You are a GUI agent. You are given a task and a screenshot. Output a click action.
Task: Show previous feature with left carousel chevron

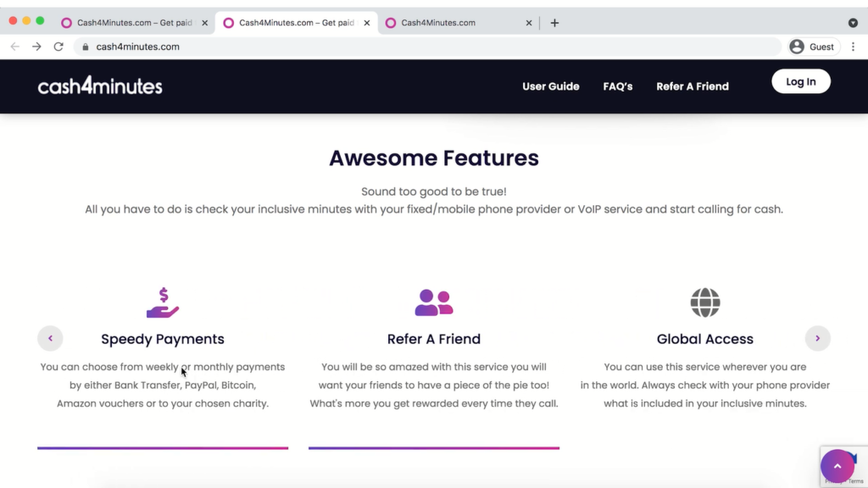click(50, 338)
